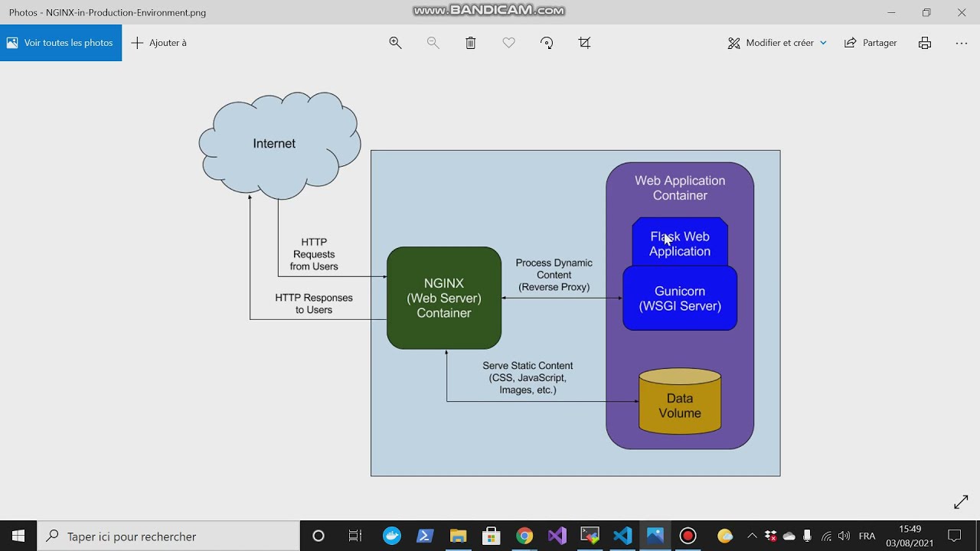Image resolution: width=980 pixels, height=551 pixels.
Task: Click the Data Volume cylinder
Action: pos(680,401)
